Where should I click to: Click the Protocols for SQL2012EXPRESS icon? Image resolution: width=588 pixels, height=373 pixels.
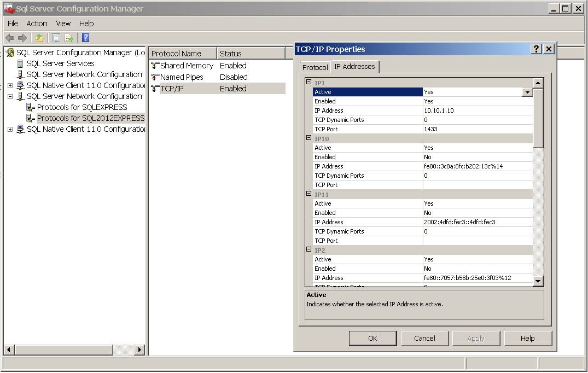(x=31, y=118)
